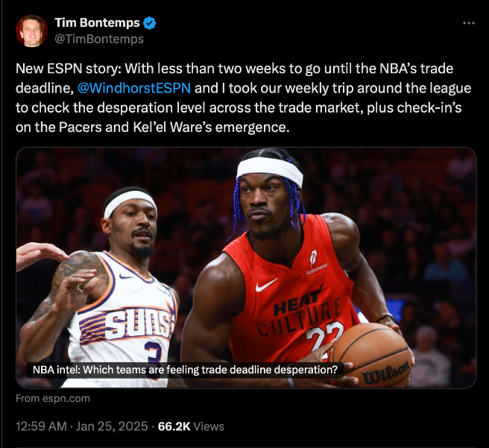Click the NBA intel article headline caption
Image resolution: width=489 pixels, height=448 pixels.
[x=185, y=370]
